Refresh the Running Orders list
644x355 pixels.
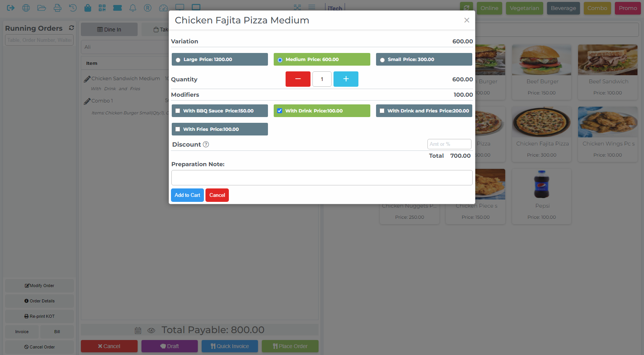click(x=71, y=28)
